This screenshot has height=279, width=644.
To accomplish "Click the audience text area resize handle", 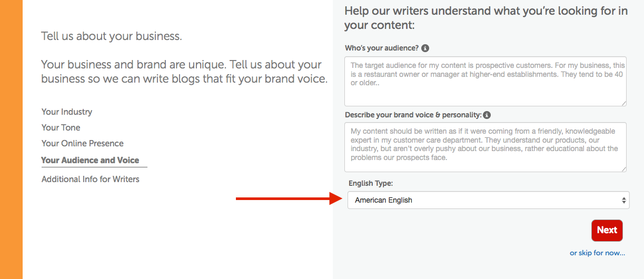I will coord(623,103).
